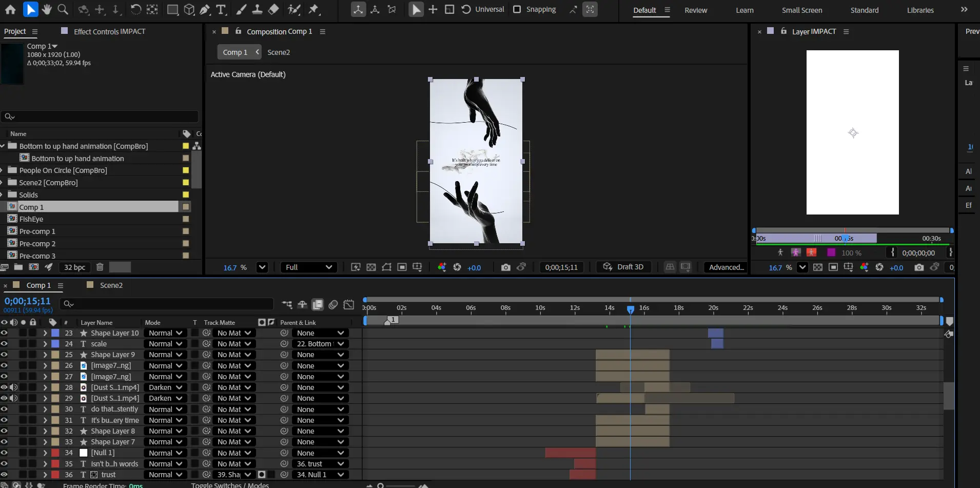Select the Zoom tool magnifier
This screenshot has height=488, width=980.
pyautogui.click(x=63, y=9)
